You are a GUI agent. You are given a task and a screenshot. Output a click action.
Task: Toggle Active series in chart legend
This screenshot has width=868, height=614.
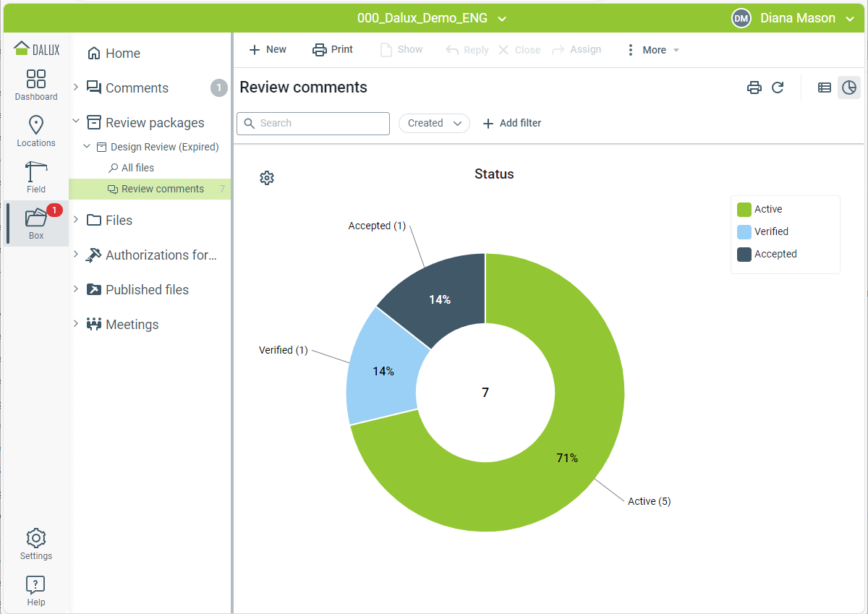[x=767, y=209]
